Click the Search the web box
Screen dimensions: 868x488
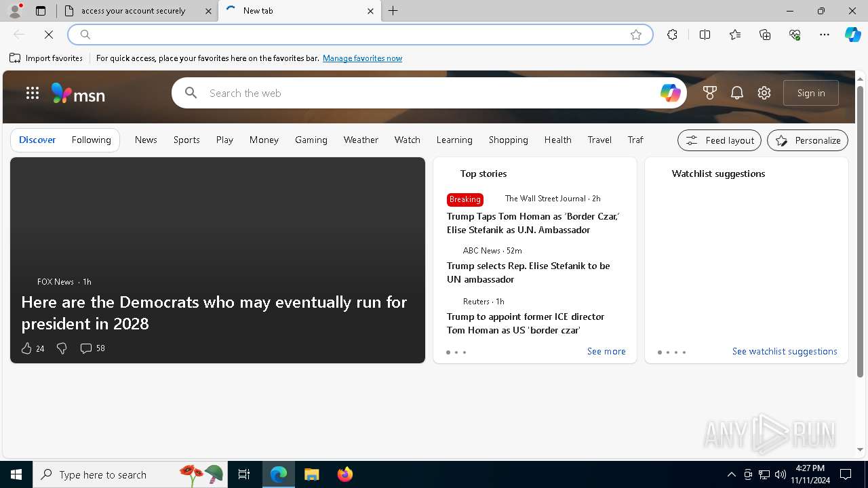[431, 93]
